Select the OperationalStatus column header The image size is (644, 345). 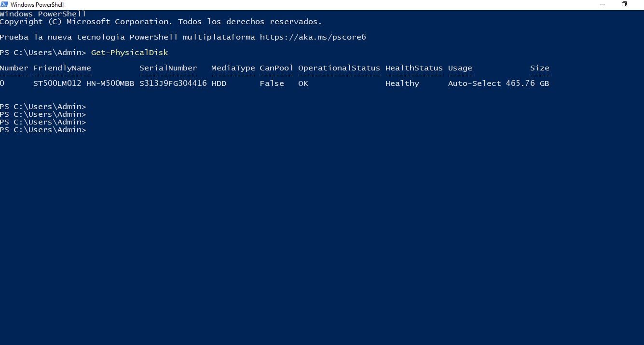coord(339,68)
